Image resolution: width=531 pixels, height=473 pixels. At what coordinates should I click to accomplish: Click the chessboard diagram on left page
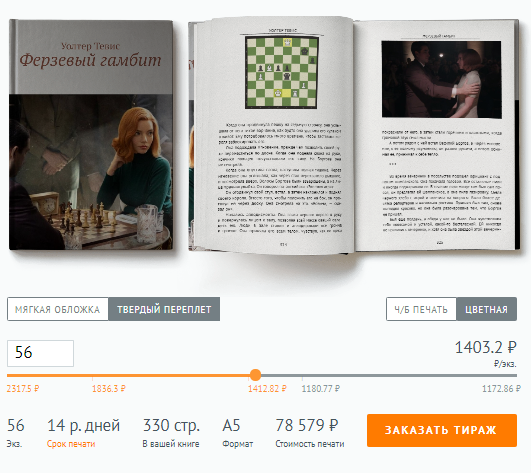[282, 72]
